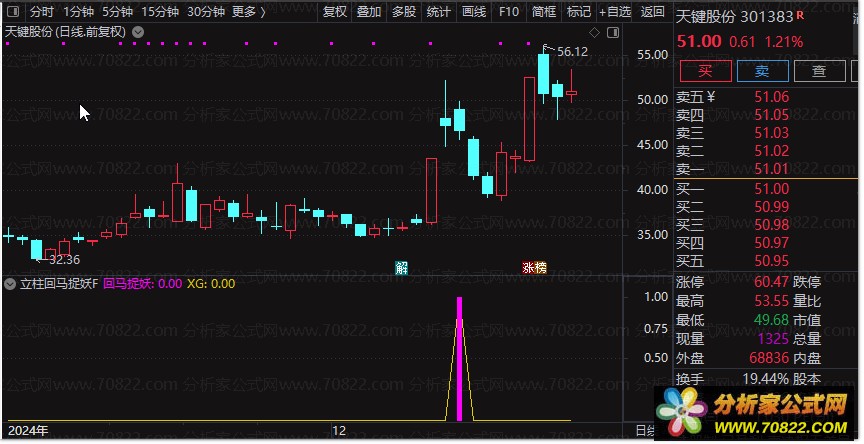
Task: Click the 最低 value 49.68
Action: 771,320
